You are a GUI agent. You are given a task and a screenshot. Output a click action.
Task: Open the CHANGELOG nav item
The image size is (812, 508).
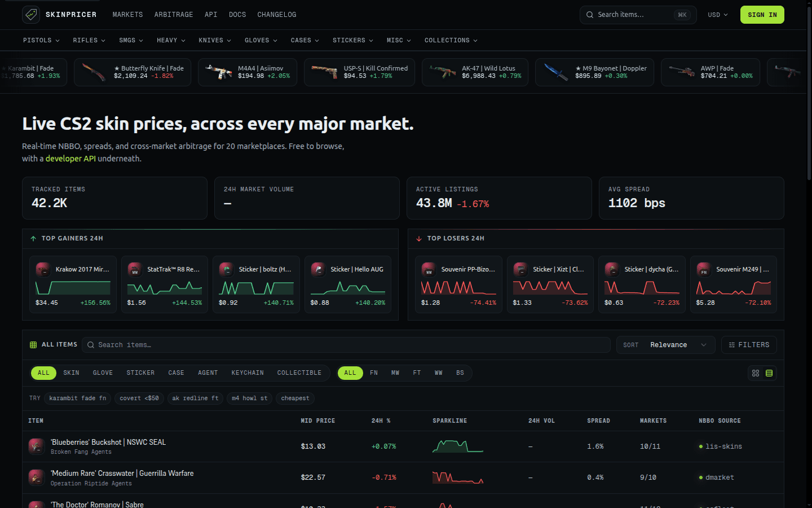277,15
